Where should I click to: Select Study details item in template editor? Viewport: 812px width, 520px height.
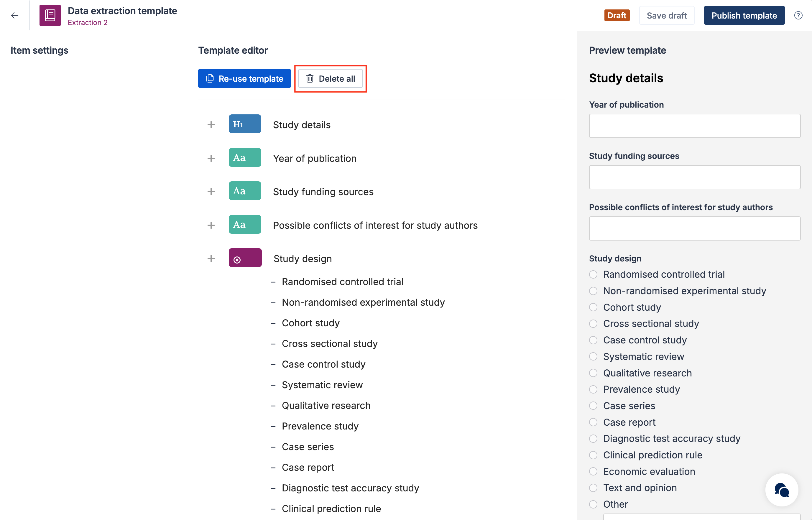(302, 125)
